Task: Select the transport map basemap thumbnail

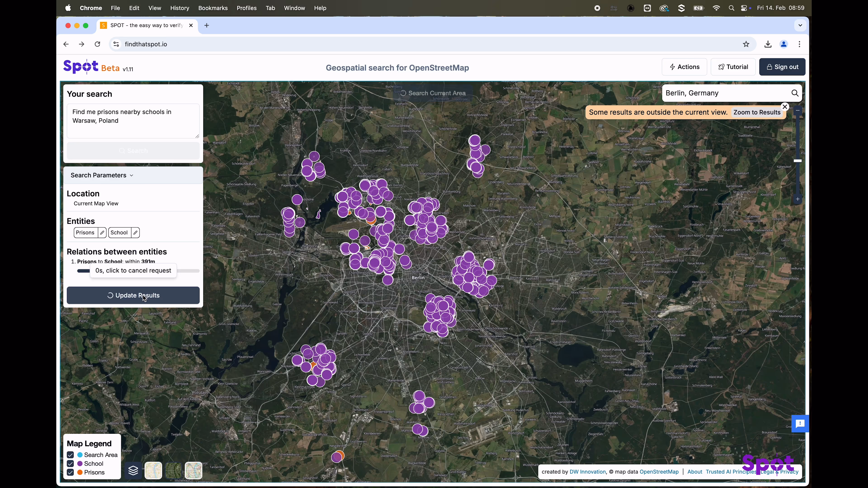Action: tap(193, 470)
